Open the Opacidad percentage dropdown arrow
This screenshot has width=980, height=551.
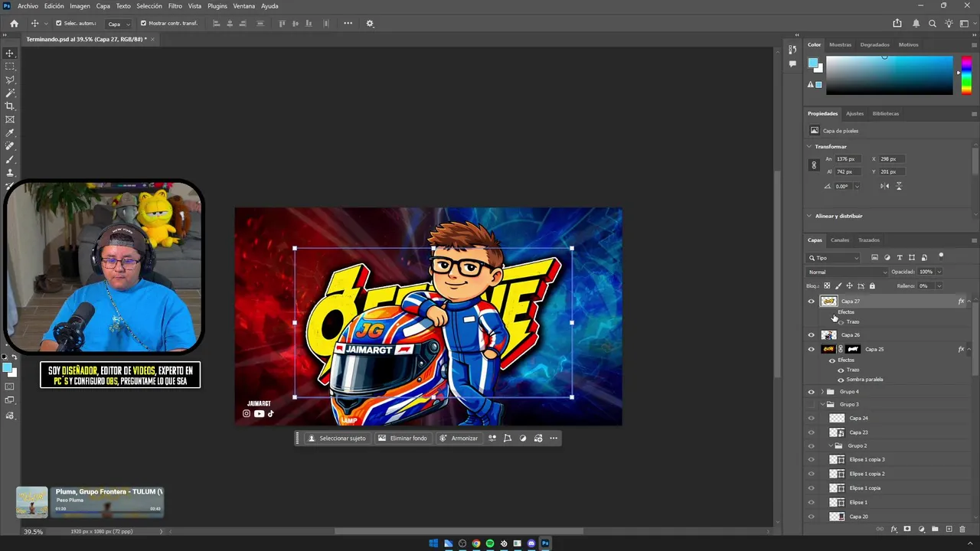[939, 272]
